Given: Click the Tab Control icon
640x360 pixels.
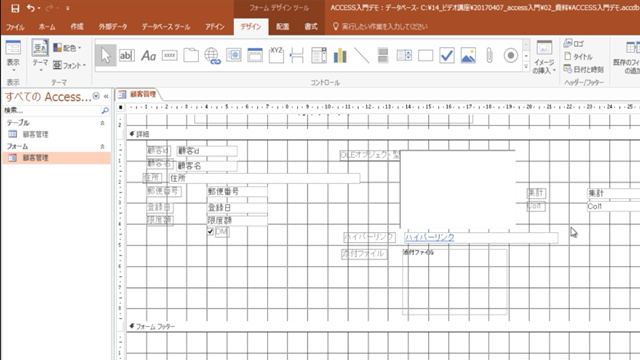Looking at the screenshot, I should point(191,56).
